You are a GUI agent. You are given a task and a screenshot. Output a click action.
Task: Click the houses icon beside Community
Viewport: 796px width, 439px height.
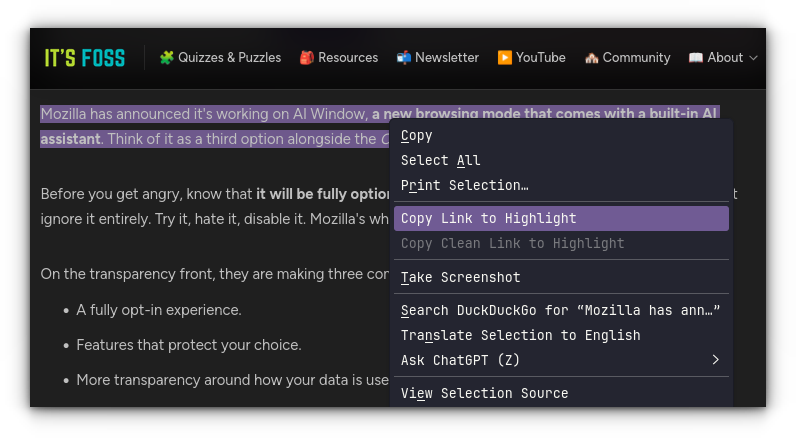(x=591, y=58)
